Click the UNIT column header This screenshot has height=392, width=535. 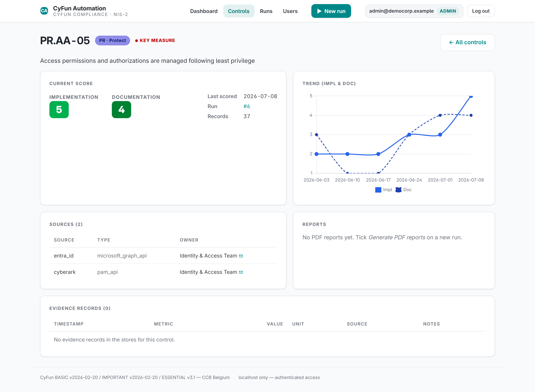(298, 324)
